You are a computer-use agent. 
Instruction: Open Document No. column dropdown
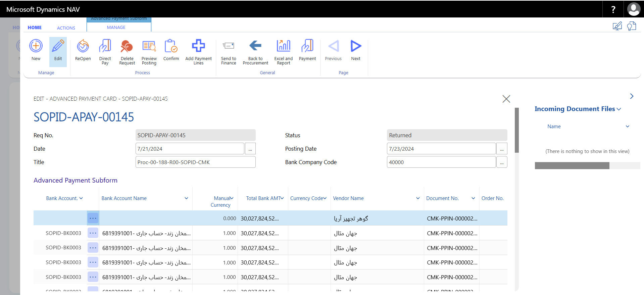point(473,198)
